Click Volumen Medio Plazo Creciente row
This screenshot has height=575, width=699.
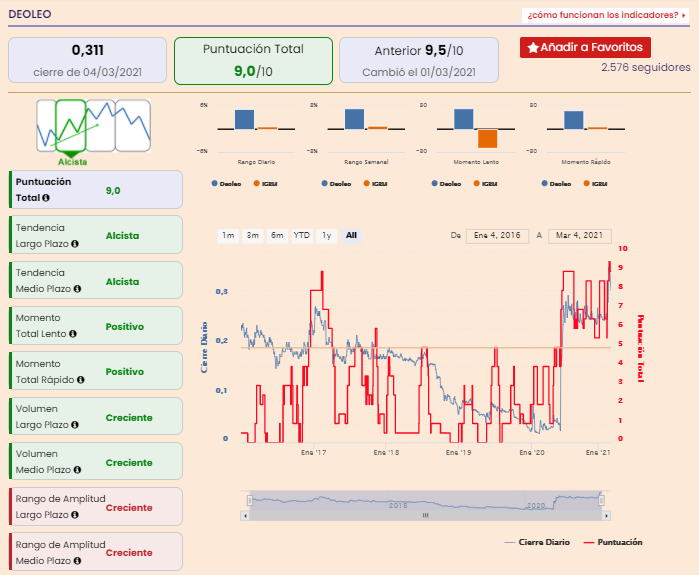pyautogui.click(x=96, y=461)
